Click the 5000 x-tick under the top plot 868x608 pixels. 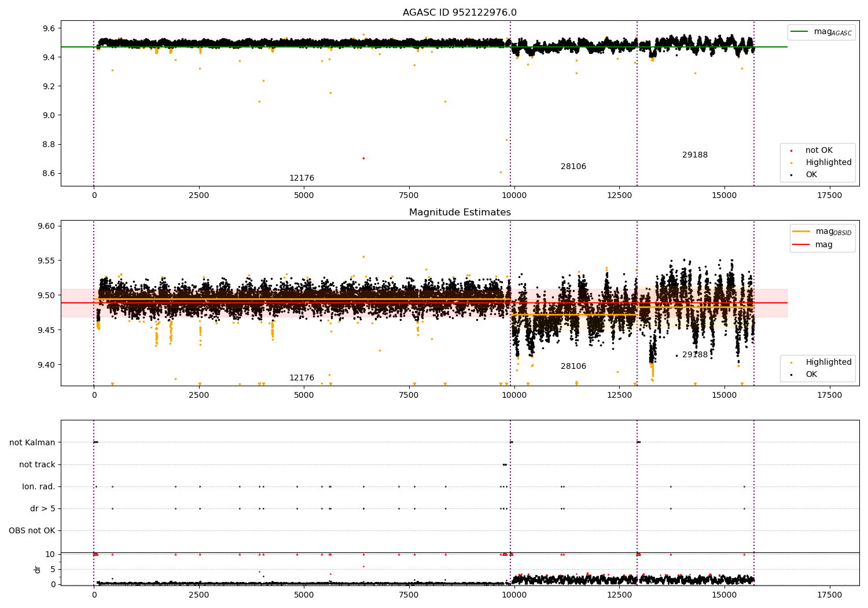304,196
